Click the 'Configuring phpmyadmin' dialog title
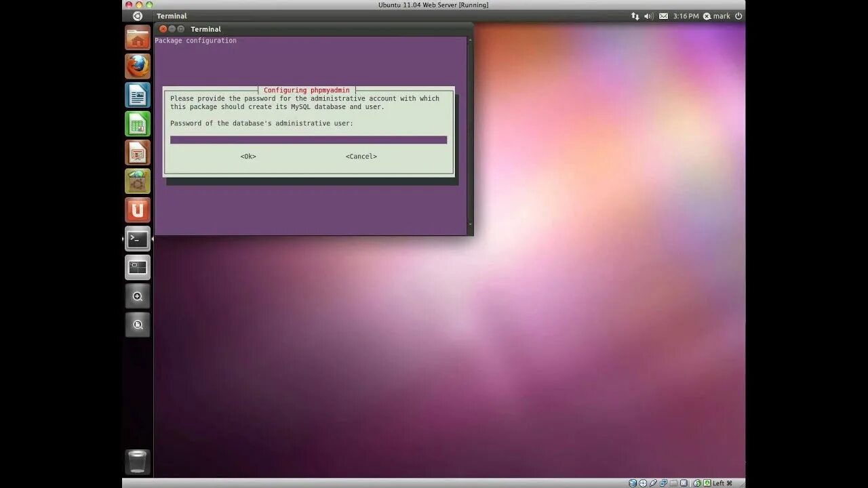 (x=307, y=90)
